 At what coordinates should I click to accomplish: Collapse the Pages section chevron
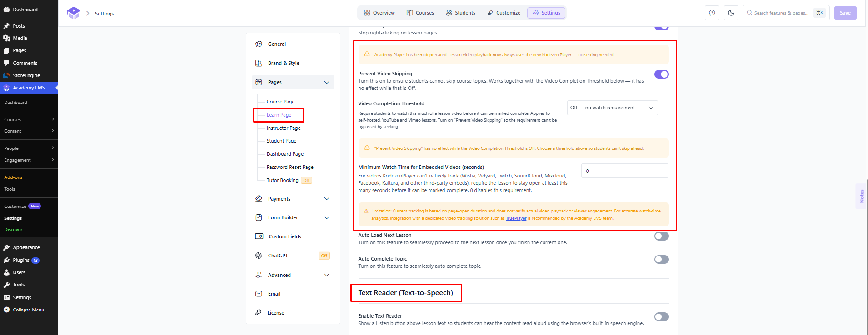[327, 82]
